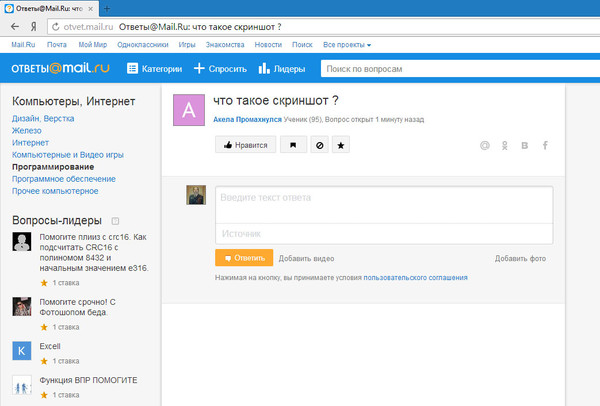Click the Источник source field
600x406 pixels.
pyautogui.click(x=384, y=234)
